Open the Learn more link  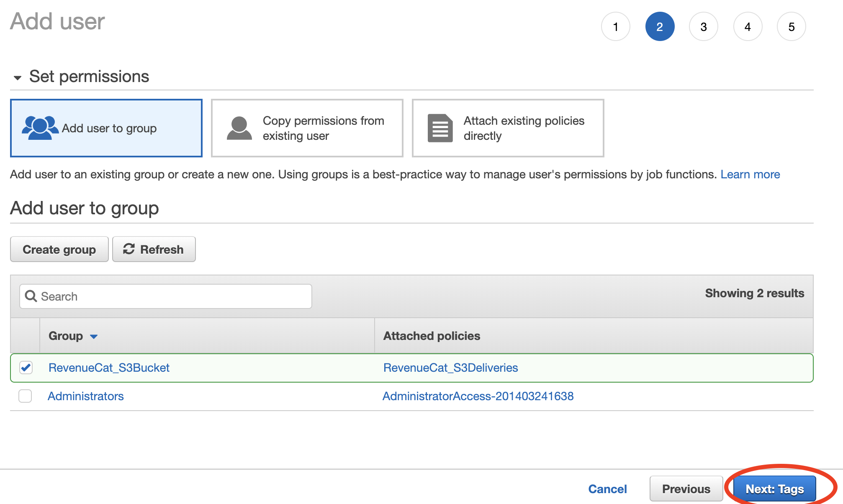point(750,174)
